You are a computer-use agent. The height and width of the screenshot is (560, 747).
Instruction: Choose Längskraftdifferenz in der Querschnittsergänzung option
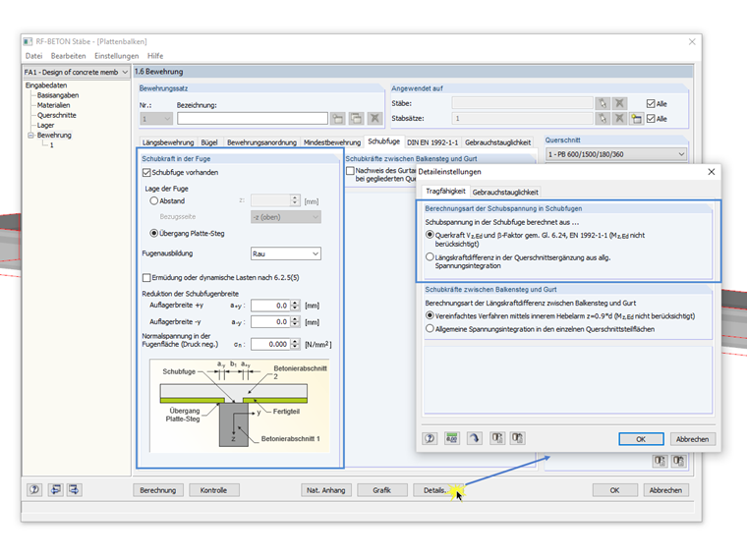click(430, 257)
